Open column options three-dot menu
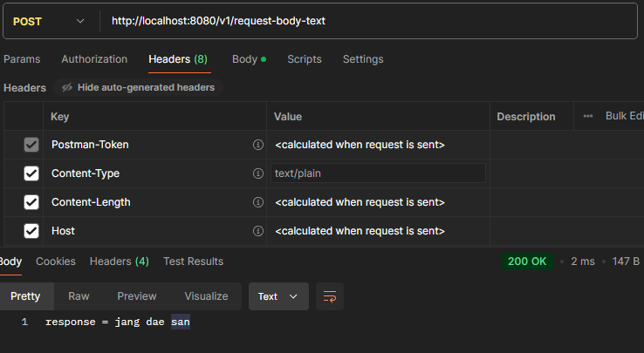644x353 pixels. pos(588,116)
